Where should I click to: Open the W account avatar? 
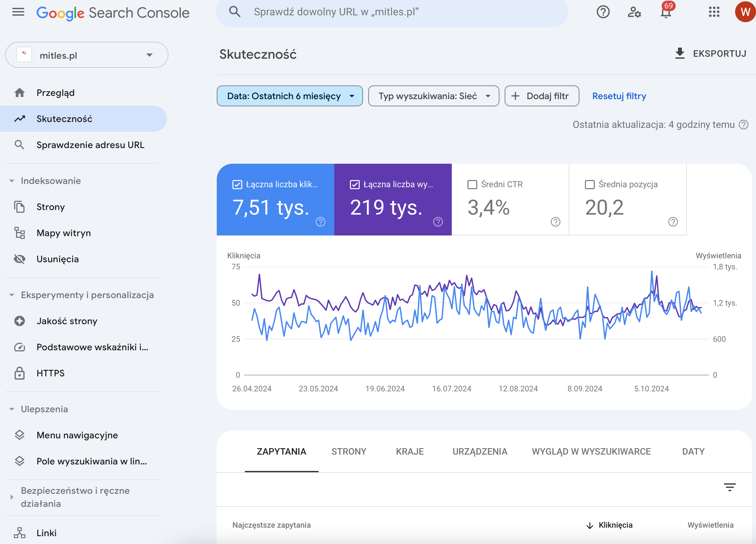coord(745,12)
